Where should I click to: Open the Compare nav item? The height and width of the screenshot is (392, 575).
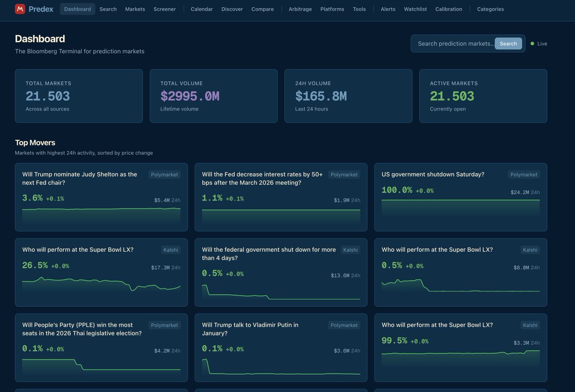(x=263, y=9)
